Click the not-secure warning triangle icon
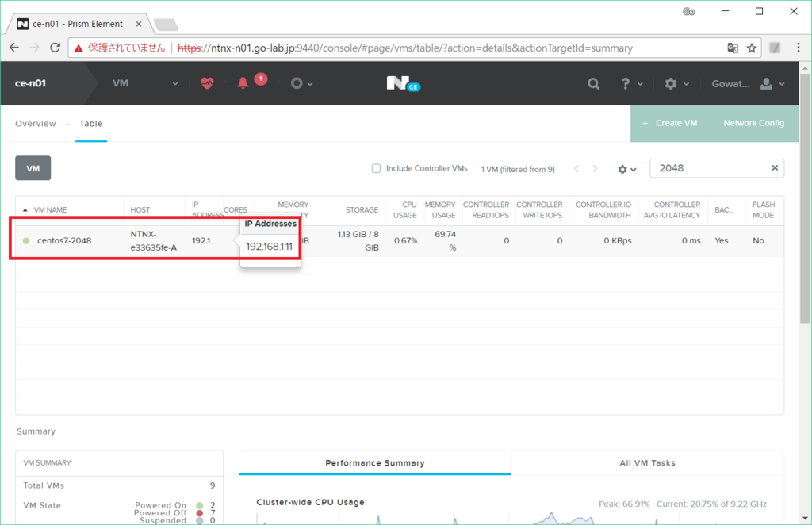Viewport: 812px width, 525px height. 79,48
